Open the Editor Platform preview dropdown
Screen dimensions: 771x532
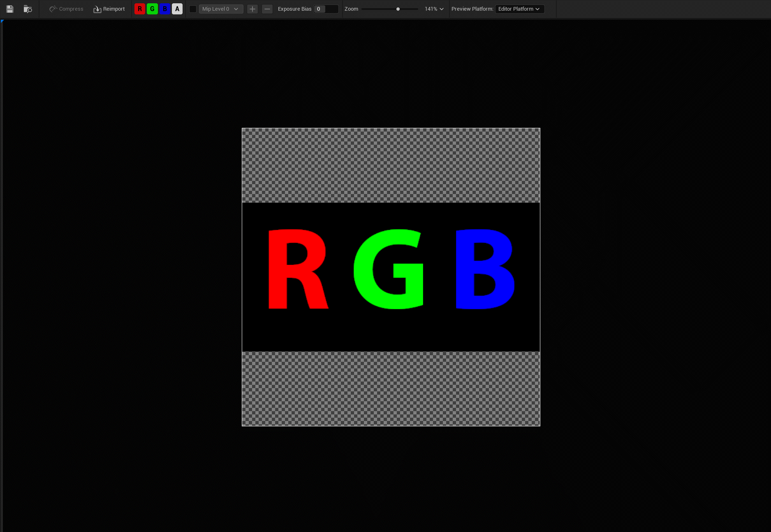(x=519, y=9)
